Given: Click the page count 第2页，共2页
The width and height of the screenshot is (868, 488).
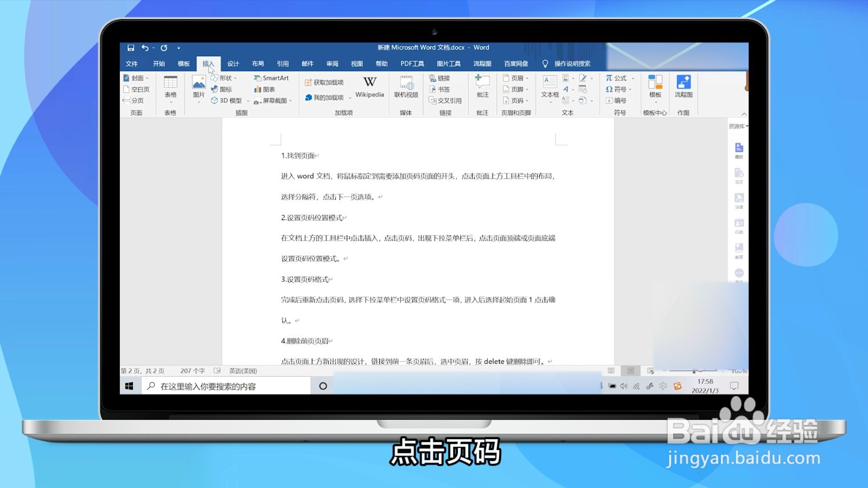Looking at the screenshot, I should (x=143, y=371).
